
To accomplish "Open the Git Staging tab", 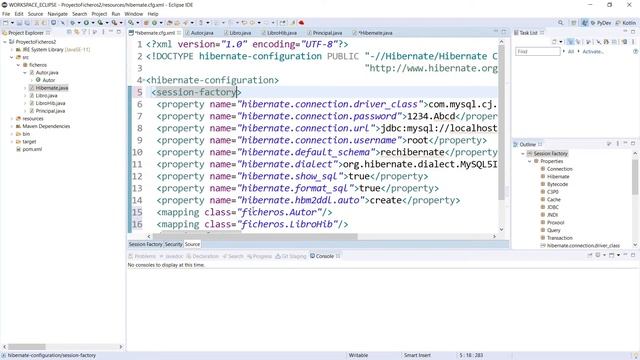I will tap(291, 256).
